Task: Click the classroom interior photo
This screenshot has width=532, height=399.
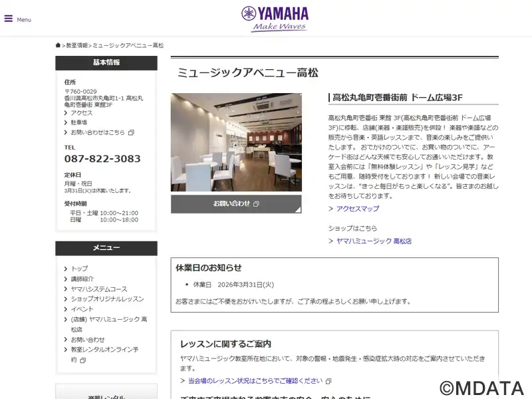Action: [236, 142]
